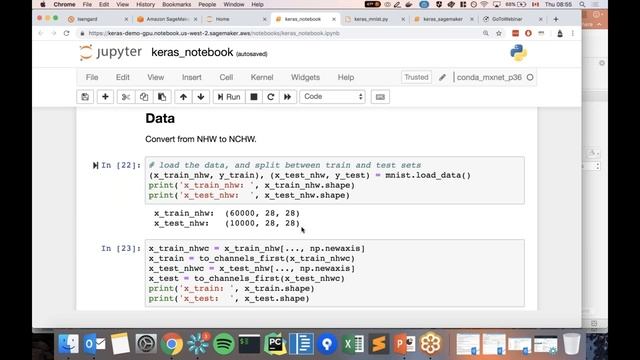Viewport: 640px width, 360px height.
Task: Click the Jupyter logo
Action: point(111,52)
